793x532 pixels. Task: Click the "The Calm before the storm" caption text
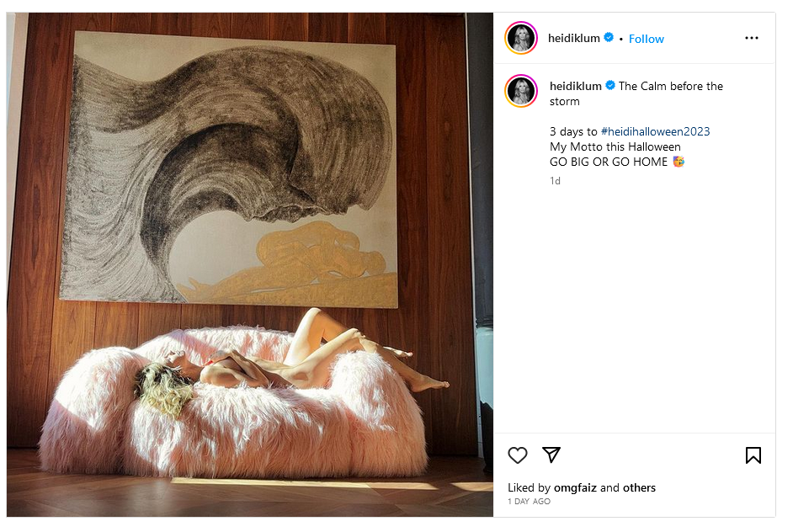point(636,93)
